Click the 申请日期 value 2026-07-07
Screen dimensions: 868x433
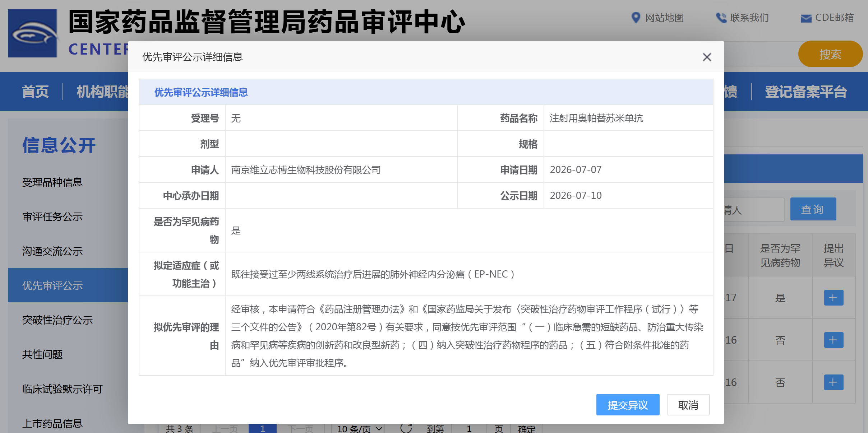click(576, 170)
